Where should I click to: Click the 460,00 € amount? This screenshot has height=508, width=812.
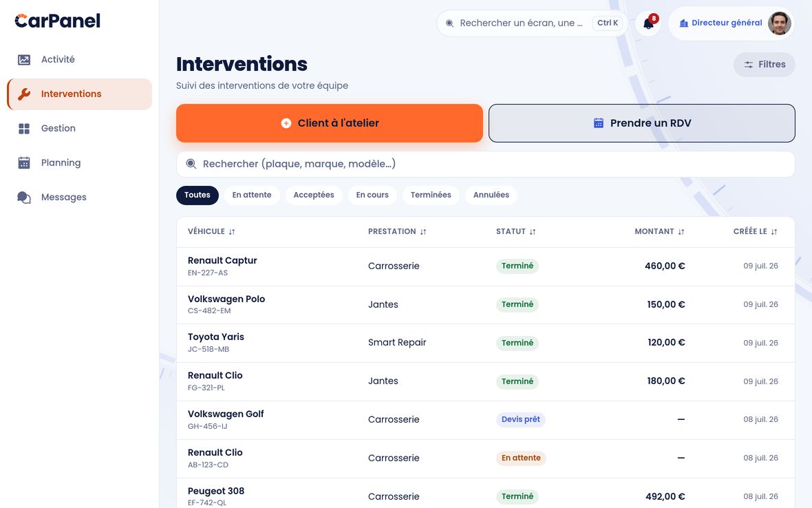(x=665, y=266)
